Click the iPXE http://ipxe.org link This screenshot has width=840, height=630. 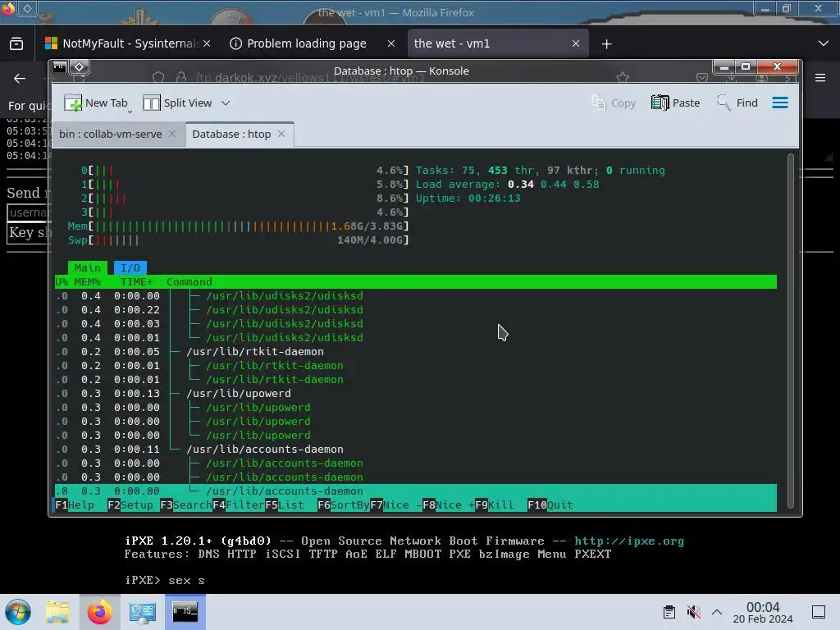click(629, 541)
